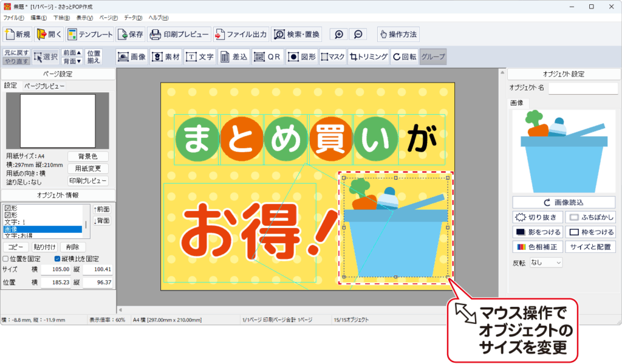
Task: Click the 前面▲ bring forward arrow
Action: [x=72, y=53]
